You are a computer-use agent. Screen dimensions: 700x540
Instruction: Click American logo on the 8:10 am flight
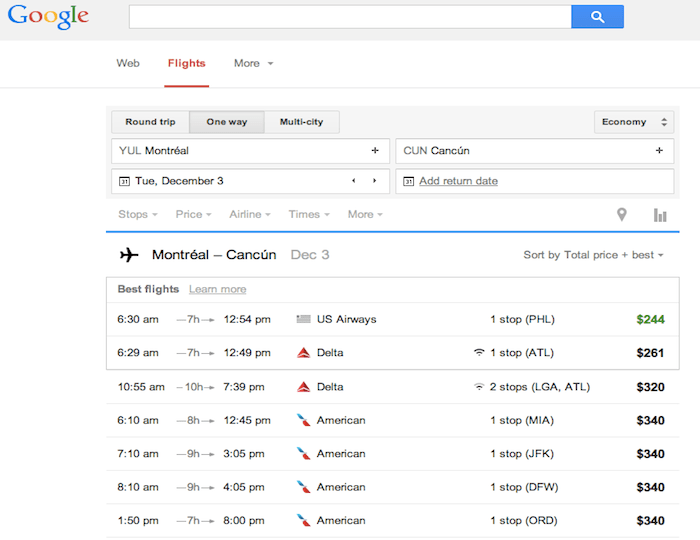point(304,487)
